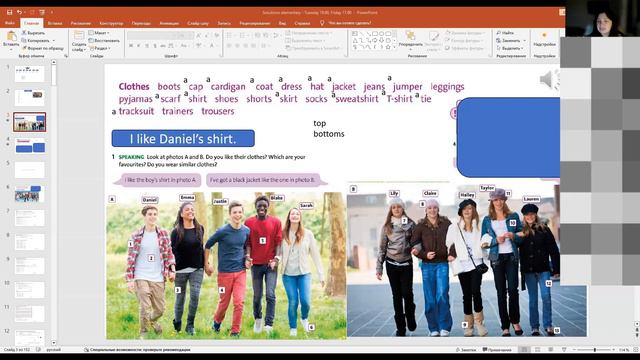Switch to the Insert (Вставка) tab
640x360 pixels.
[55, 23]
